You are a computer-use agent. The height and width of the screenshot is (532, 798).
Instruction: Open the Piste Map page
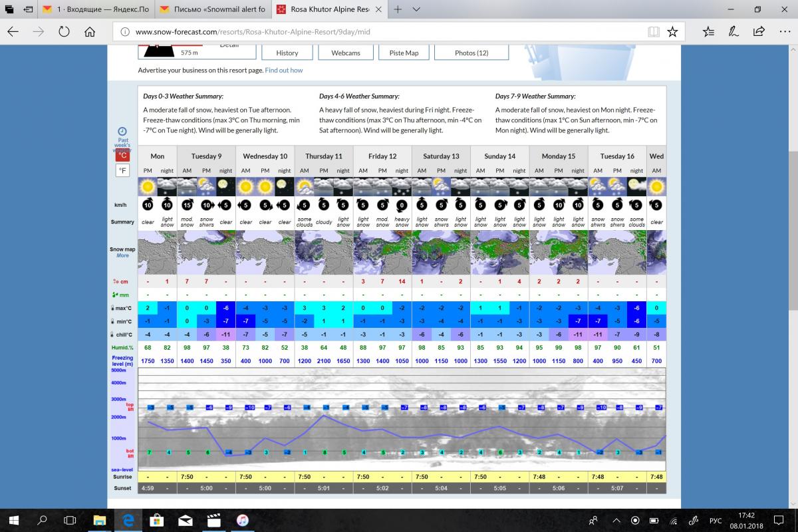(x=404, y=53)
